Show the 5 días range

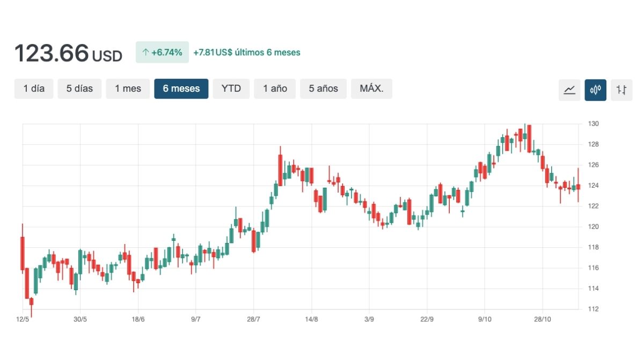point(79,88)
